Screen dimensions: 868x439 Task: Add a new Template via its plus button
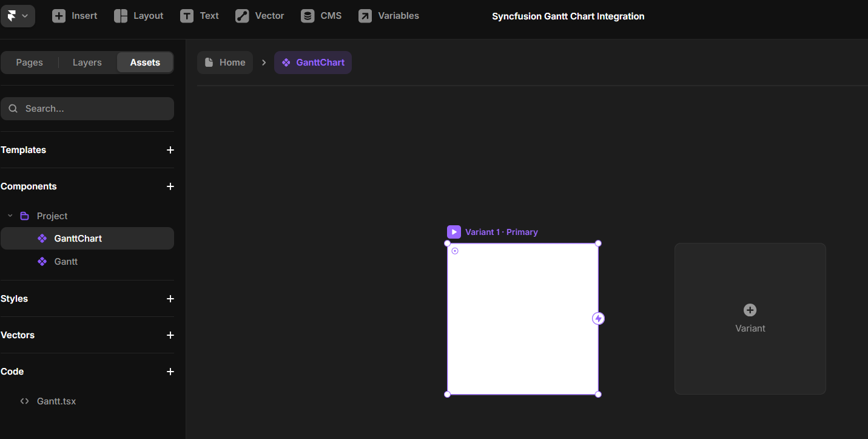tap(170, 150)
